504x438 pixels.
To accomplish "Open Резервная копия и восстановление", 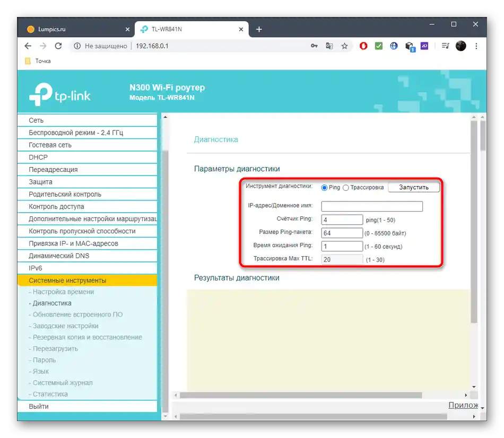I will tap(85, 337).
